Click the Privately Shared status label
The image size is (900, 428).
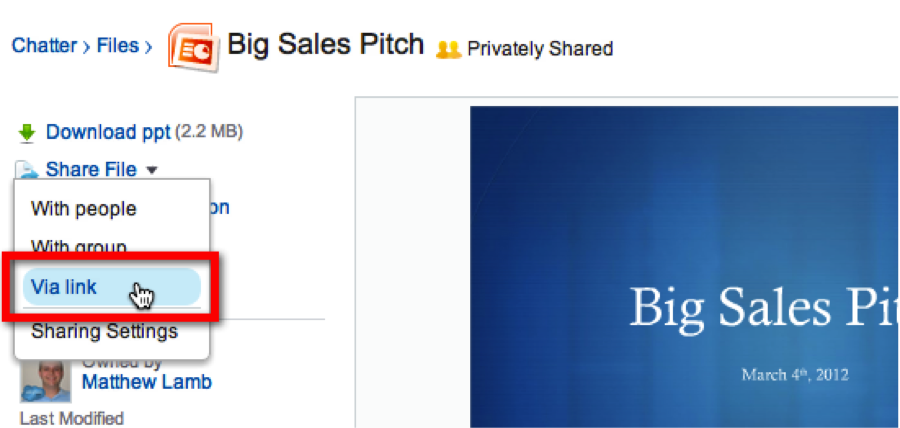[540, 48]
